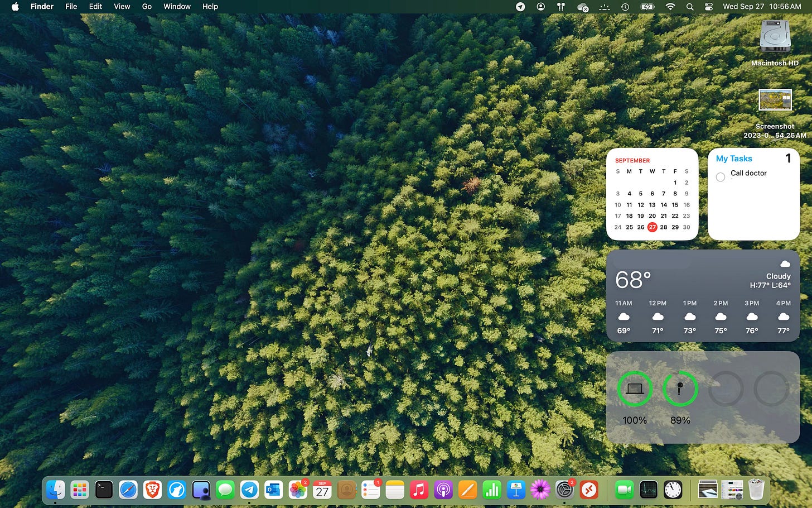Launch Telegram from the Dock
Image resolution: width=812 pixels, height=508 pixels.
pos(249,490)
